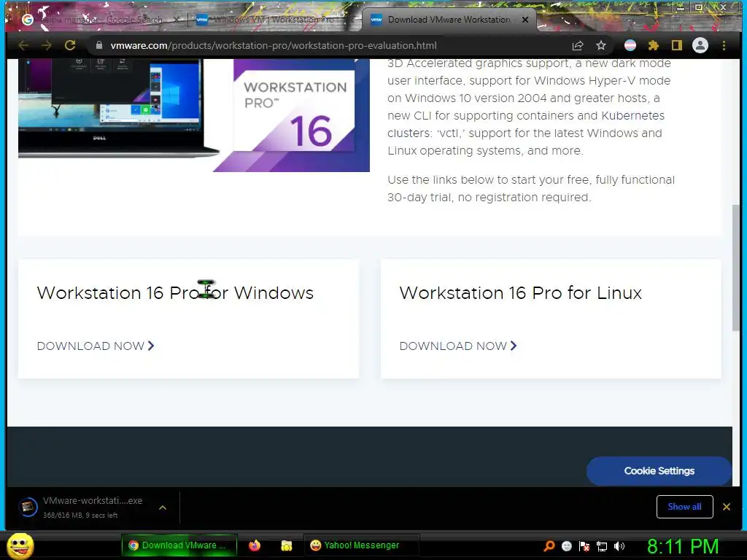Click the share page icon

[x=578, y=46]
